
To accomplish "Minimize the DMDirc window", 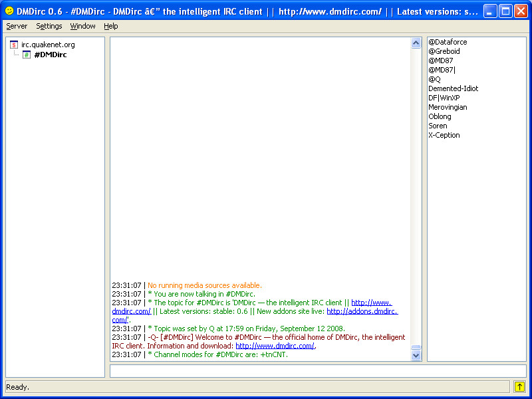I will point(490,11).
